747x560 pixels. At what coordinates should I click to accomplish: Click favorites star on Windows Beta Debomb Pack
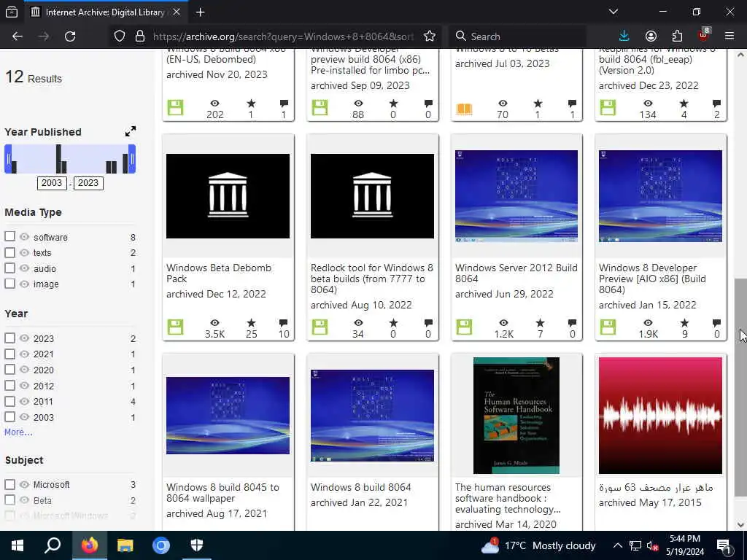(251, 323)
